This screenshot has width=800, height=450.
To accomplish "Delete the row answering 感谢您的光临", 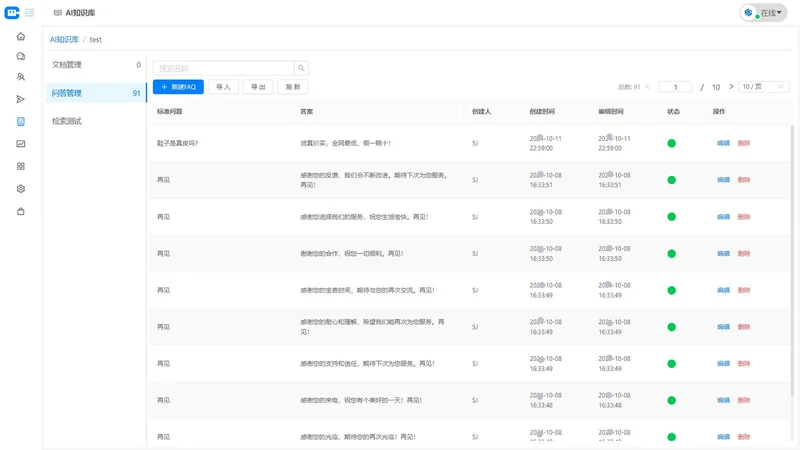I will pyautogui.click(x=744, y=437).
